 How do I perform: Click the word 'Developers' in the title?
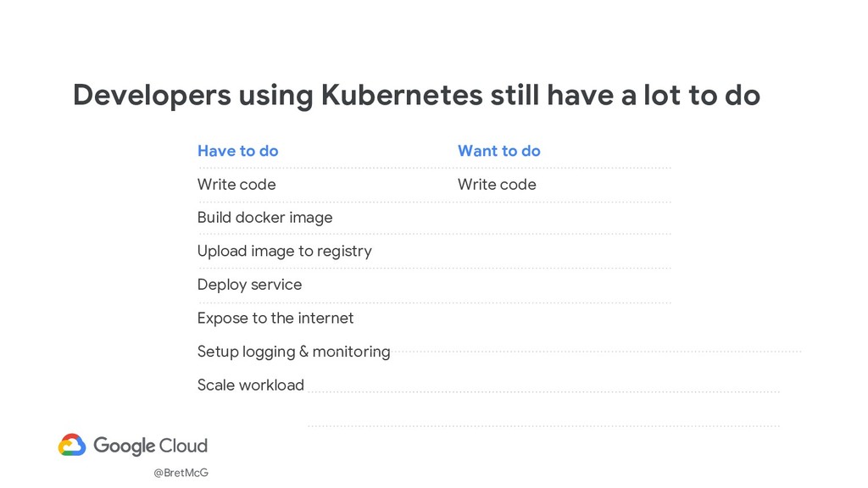coord(151,96)
